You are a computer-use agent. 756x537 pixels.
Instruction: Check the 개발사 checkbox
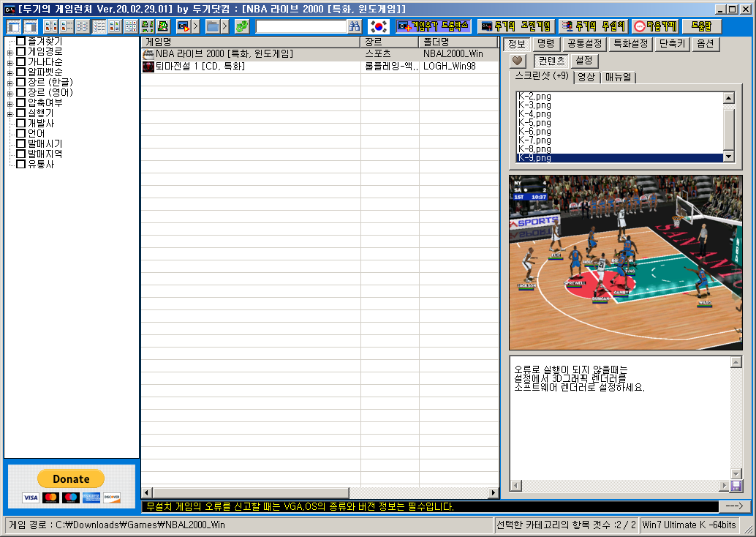20,123
